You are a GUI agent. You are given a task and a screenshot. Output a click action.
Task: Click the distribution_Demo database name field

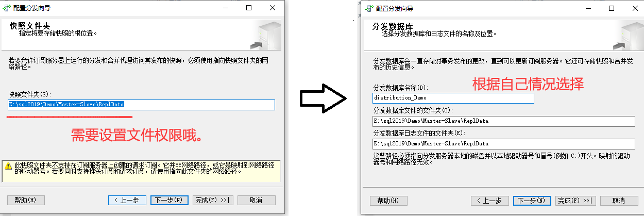[453, 98]
